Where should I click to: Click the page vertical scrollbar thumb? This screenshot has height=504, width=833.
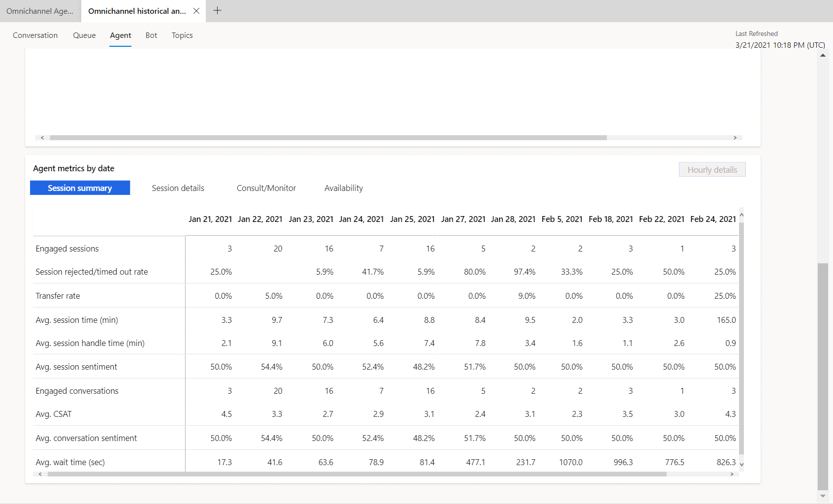(823, 377)
